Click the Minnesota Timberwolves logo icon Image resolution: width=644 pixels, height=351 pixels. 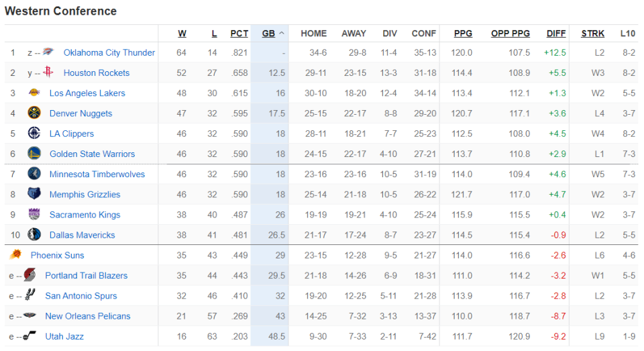point(34,173)
